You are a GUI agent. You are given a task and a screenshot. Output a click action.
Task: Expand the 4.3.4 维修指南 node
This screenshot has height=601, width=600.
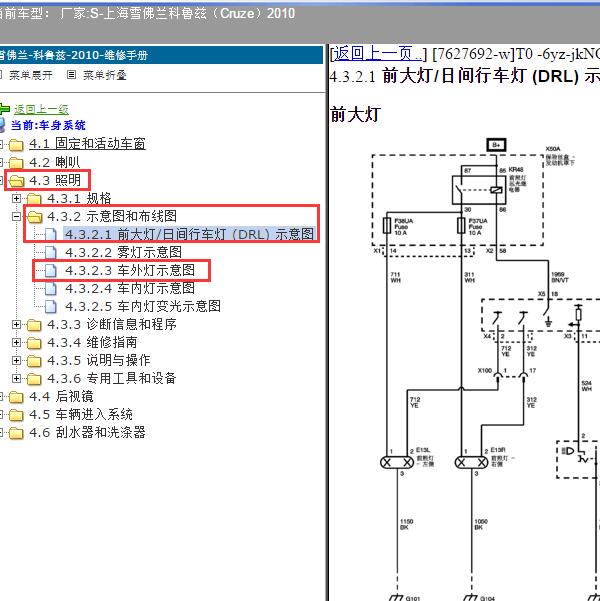coord(16,343)
